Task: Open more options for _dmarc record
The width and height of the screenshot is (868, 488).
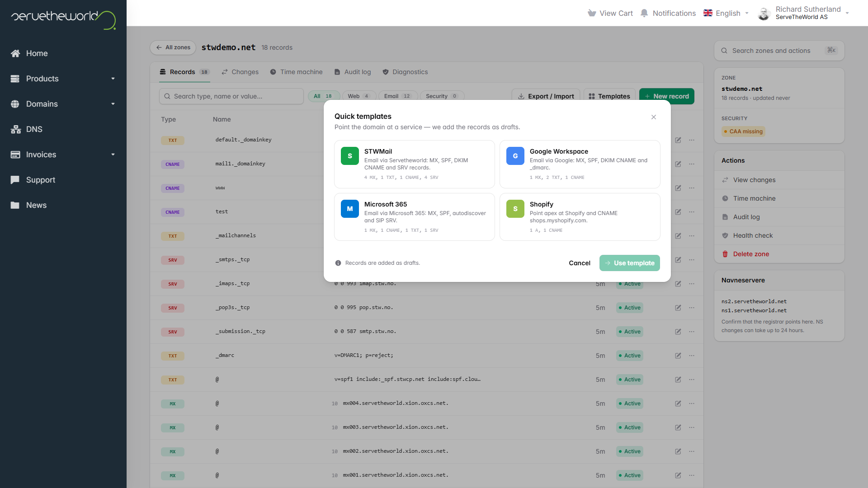Action: pos(692,356)
